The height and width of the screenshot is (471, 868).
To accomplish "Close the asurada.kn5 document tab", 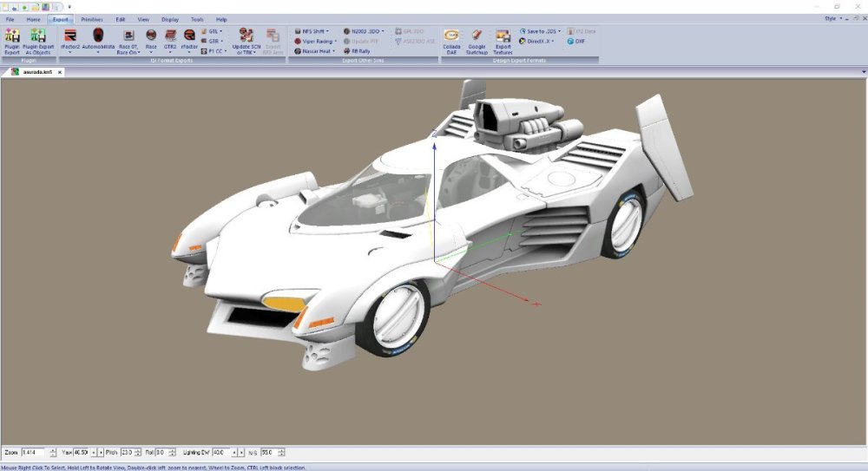I will pos(60,73).
